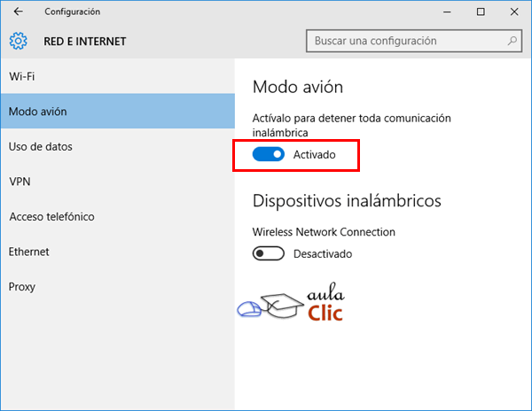Open the VPN section
This screenshot has height=411, width=532.
pos(20,182)
